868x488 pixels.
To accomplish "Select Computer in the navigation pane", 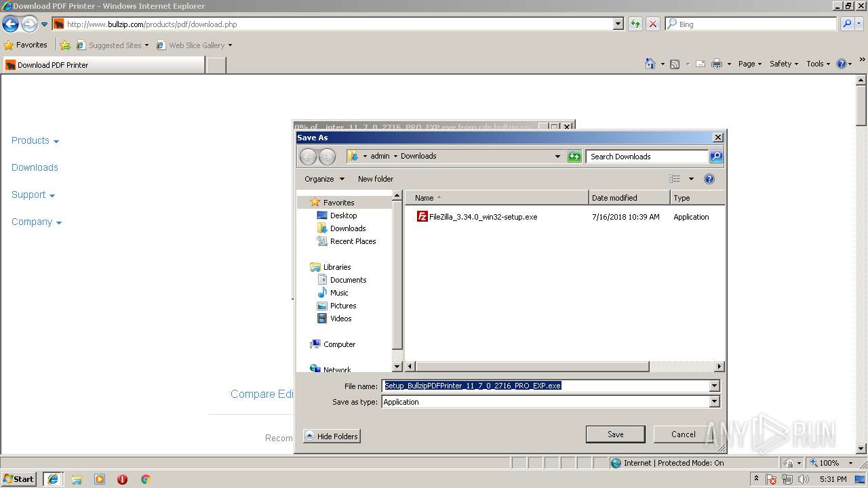I will pyautogui.click(x=339, y=344).
